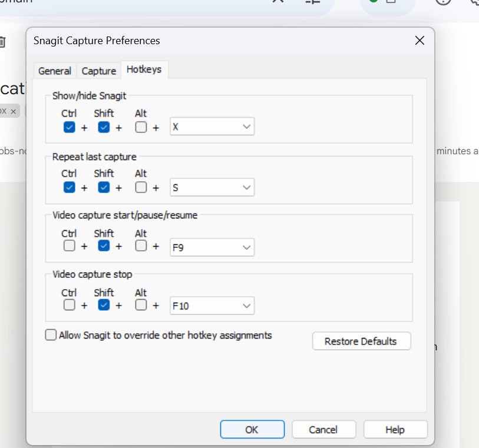Open the F10 key dropdown
The height and width of the screenshot is (448, 479).
pos(212,306)
